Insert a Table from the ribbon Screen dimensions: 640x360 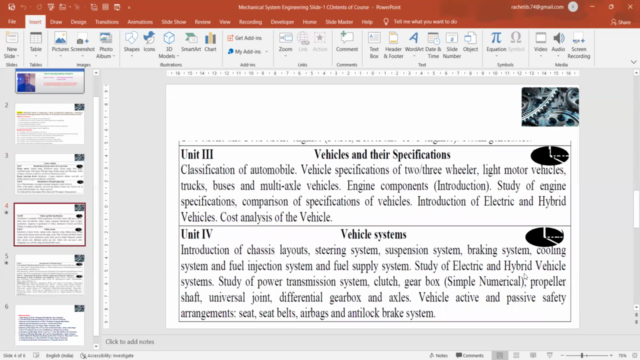tap(36, 45)
